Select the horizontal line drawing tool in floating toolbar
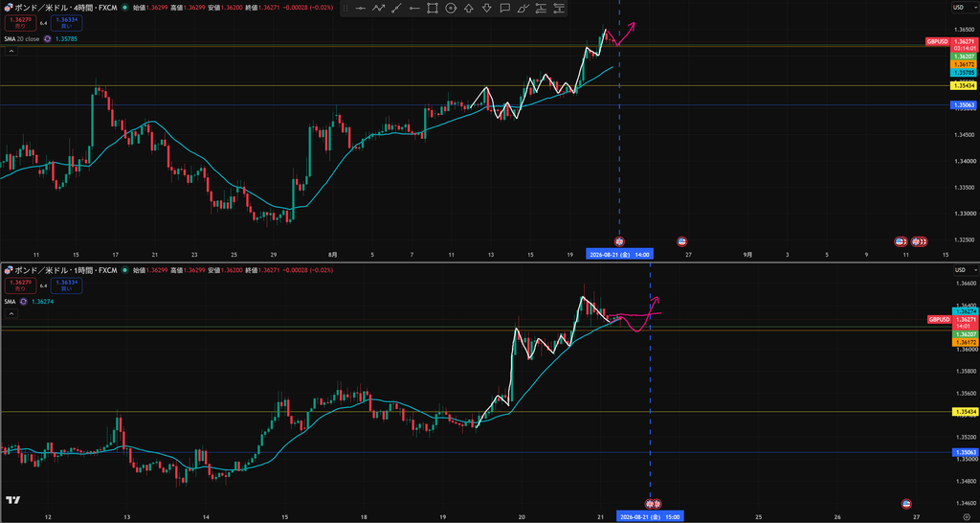This screenshot has height=523, width=980. point(361,8)
